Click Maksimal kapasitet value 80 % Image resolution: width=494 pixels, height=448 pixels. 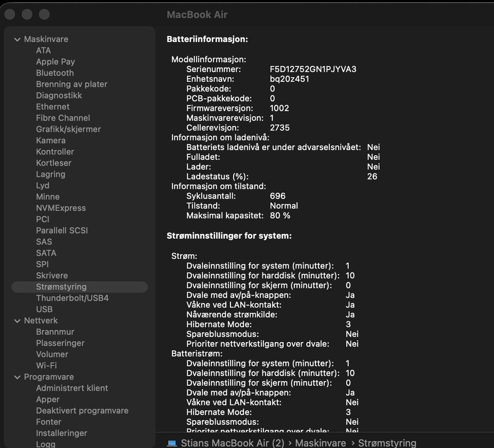point(280,216)
